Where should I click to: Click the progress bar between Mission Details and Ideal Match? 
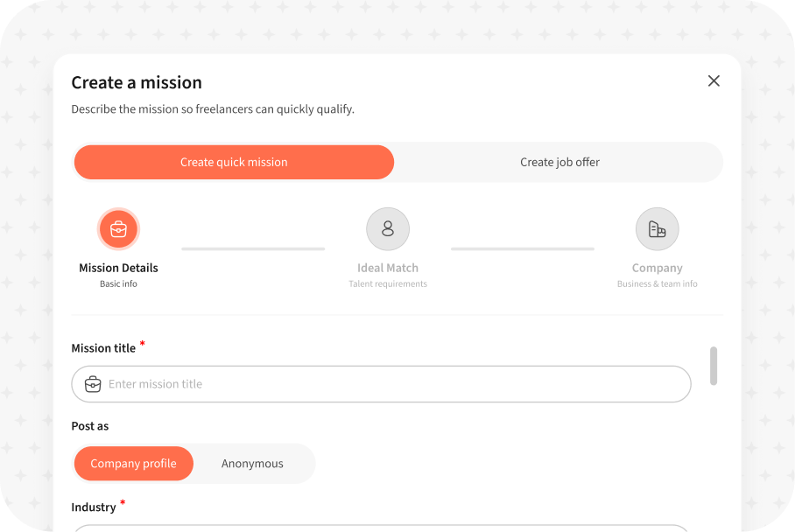(x=253, y=248)
